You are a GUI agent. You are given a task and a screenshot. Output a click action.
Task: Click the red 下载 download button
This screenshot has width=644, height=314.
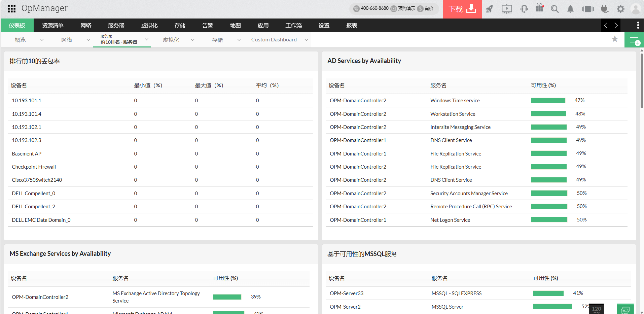[x=462, y=9]
